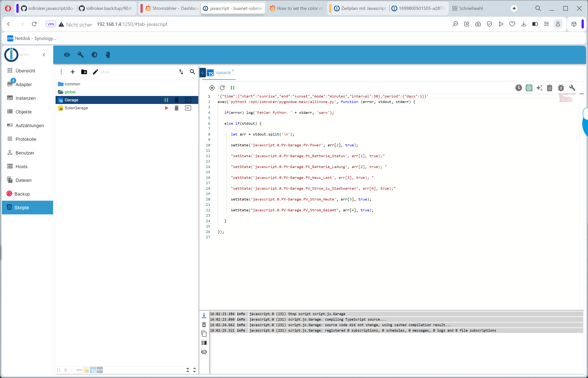
Task: Open search in the script list panel
Action: 192,72
